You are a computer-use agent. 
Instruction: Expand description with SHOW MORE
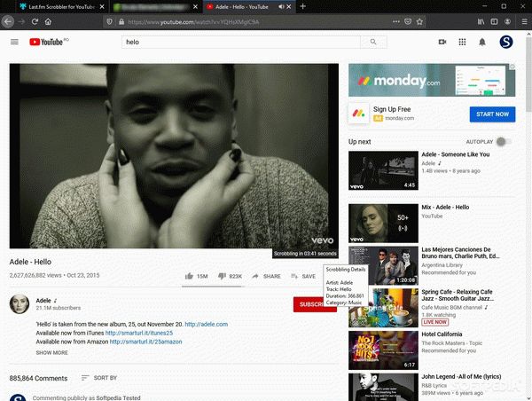[52, 353]
